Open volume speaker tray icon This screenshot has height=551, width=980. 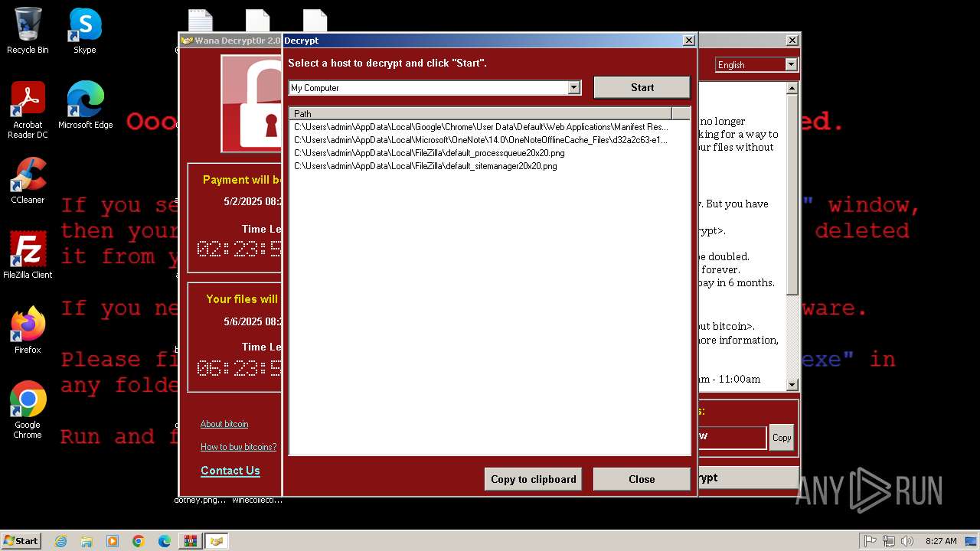(x=907, y=541)
